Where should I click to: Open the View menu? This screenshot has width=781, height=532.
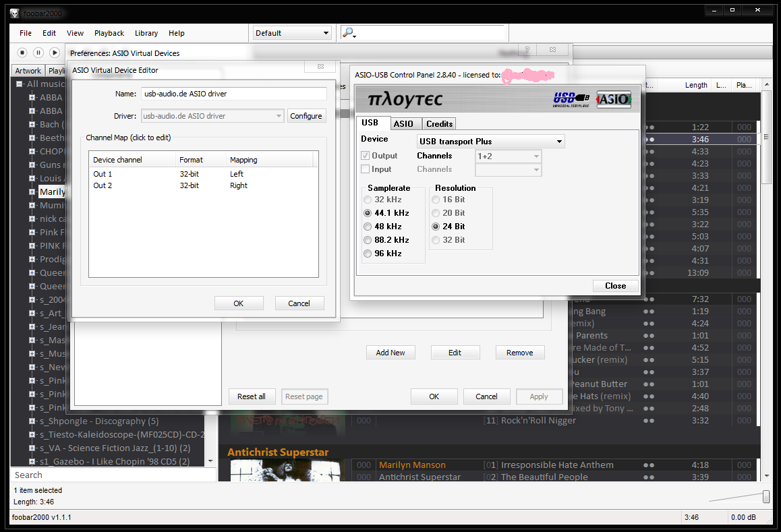coord(76,33)
